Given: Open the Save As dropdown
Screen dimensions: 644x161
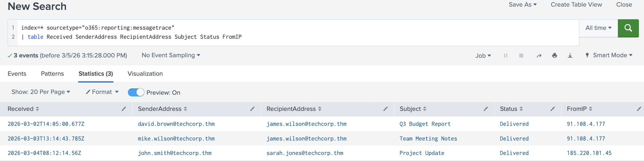Looking at the screenshot, I should [x=523, y=5].
